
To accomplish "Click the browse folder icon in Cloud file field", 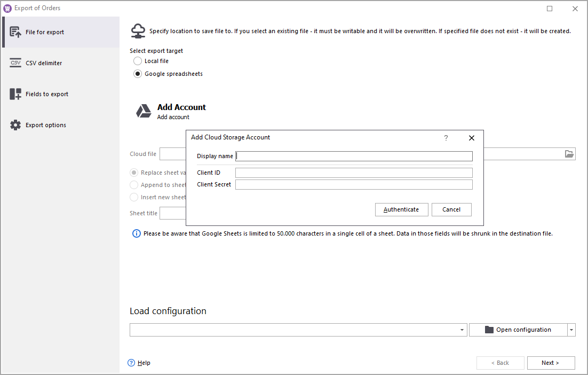I will pos(569,154).
